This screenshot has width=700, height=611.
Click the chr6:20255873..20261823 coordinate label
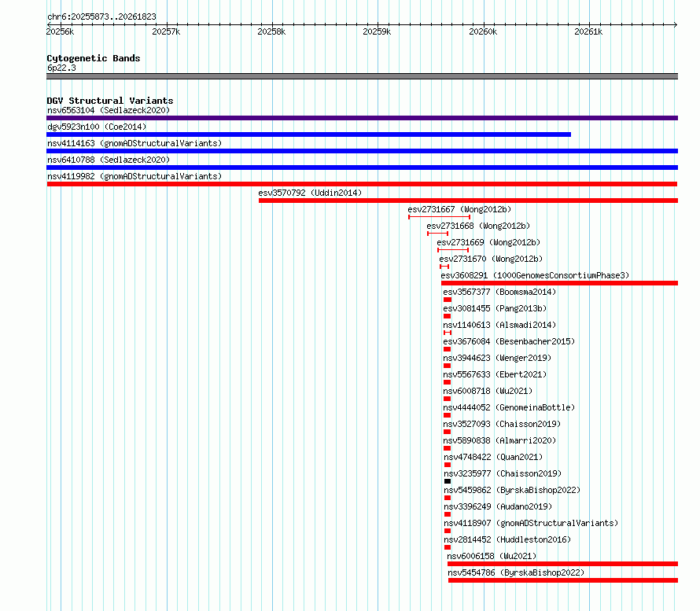[101, 17]
